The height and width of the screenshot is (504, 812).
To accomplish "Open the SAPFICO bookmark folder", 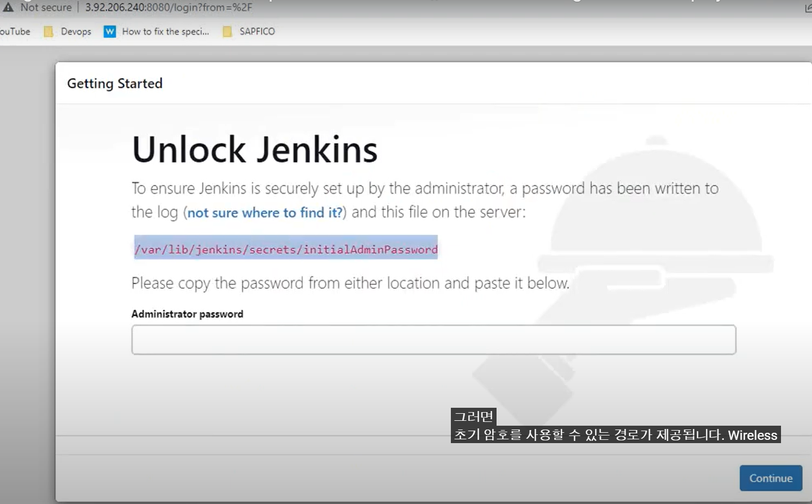I will pyautogui.click(x=249, y=32).
